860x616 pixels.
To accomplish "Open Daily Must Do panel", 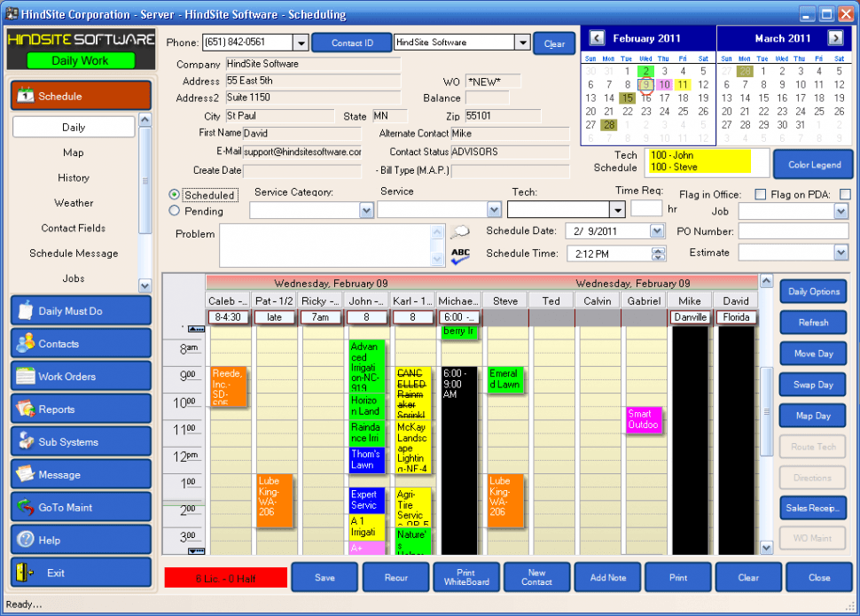I will (x=81, y=311).
